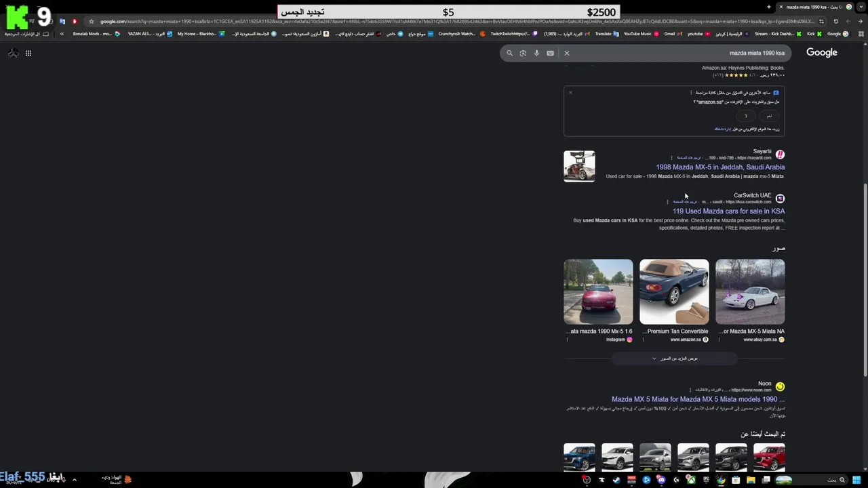Bookmark this page with the star icon
868x488 pixels.
[x=92, y=21]
